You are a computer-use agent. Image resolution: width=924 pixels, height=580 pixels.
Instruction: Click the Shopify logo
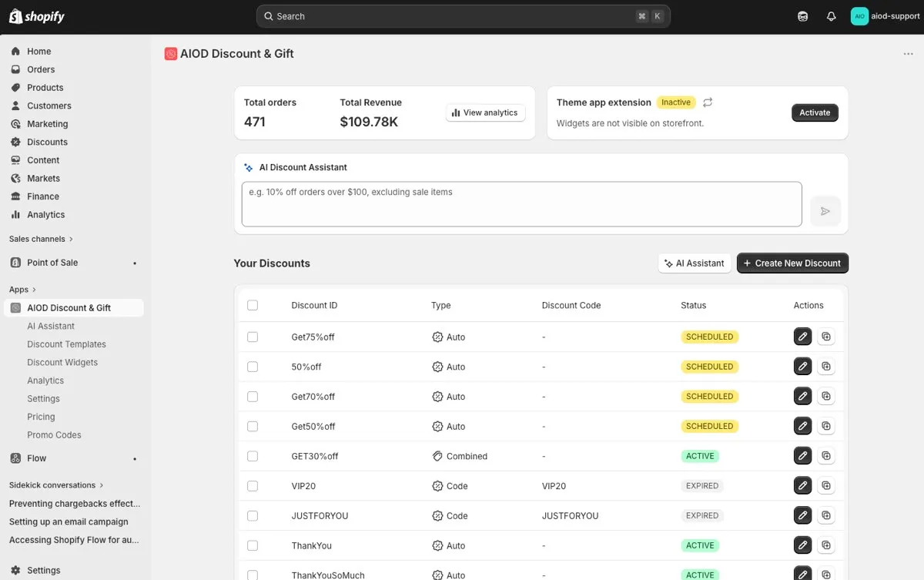pyautogui.click(x=36, y=16)
